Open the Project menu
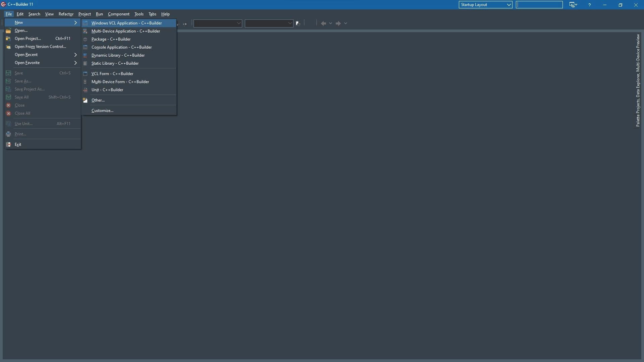Viewport: 644px width, 362px height. [85, 14]
